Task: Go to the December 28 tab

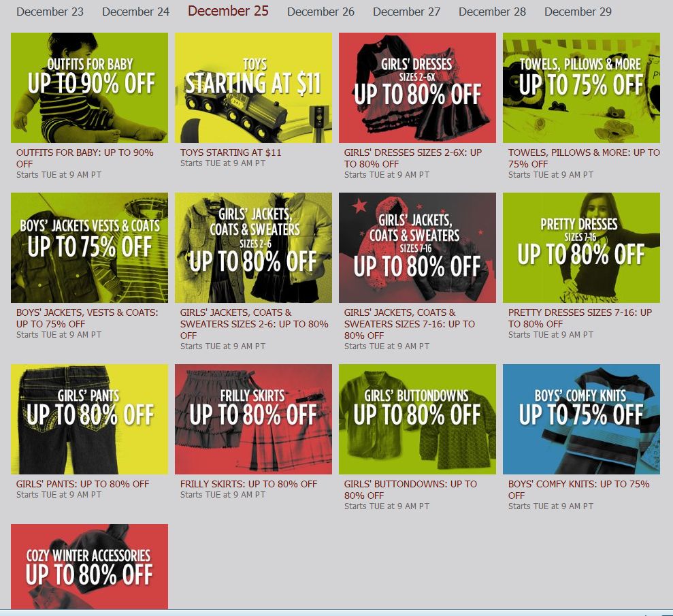Action: [x=492, y=12]
